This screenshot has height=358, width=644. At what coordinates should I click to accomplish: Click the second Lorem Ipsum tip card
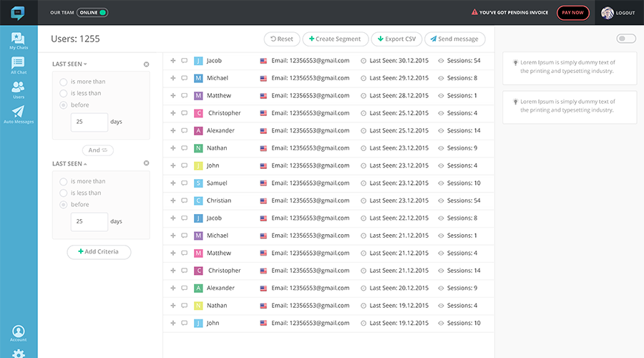pos(570,107)
